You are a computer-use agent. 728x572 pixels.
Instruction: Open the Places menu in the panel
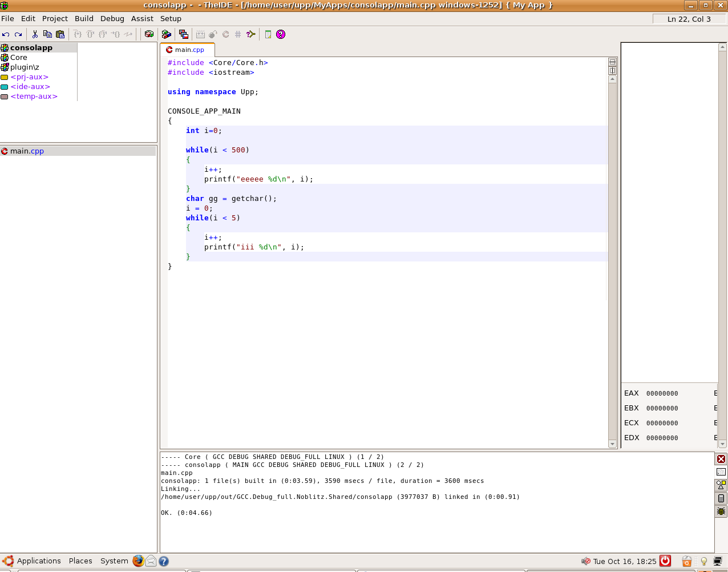[80, 561]
